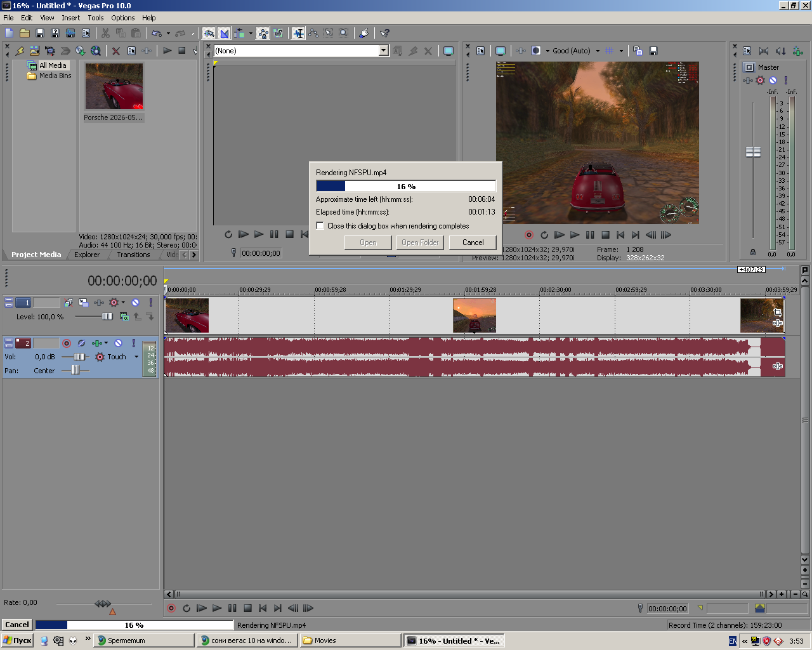Open track 1 automation settings dropdown arrow

[x=123, y=303]
